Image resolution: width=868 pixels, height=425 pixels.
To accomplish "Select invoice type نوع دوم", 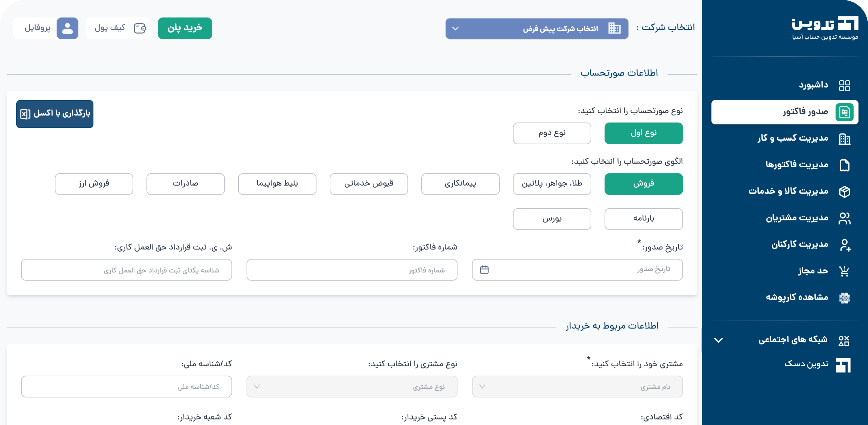I will click(551, 133).
